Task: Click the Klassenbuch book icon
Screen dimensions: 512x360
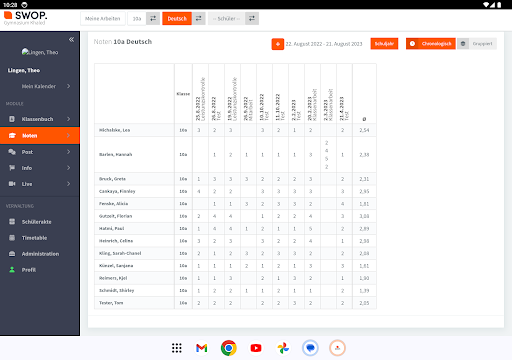Action: [x=12, y=119]
